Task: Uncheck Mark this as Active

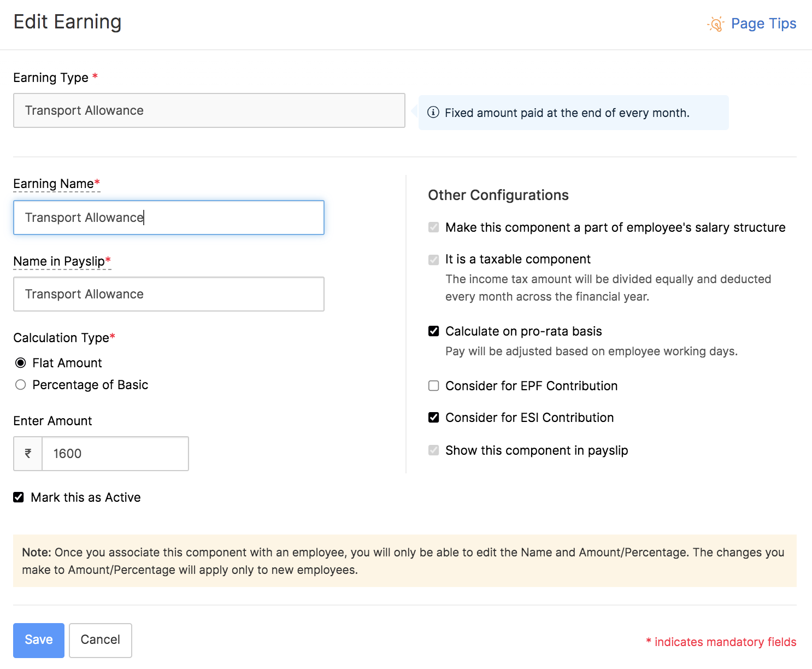Action: click(x=18, y=497)
